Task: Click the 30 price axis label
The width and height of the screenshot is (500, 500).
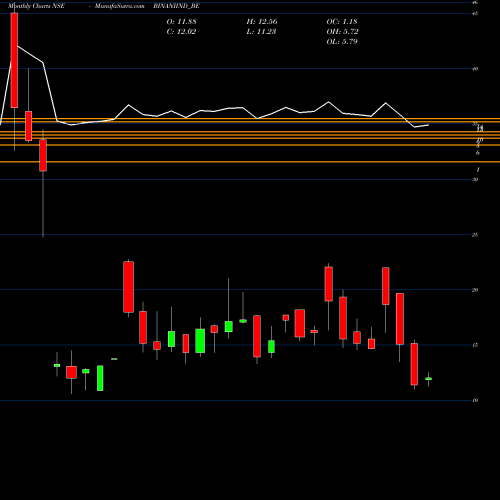Action: 475,180
